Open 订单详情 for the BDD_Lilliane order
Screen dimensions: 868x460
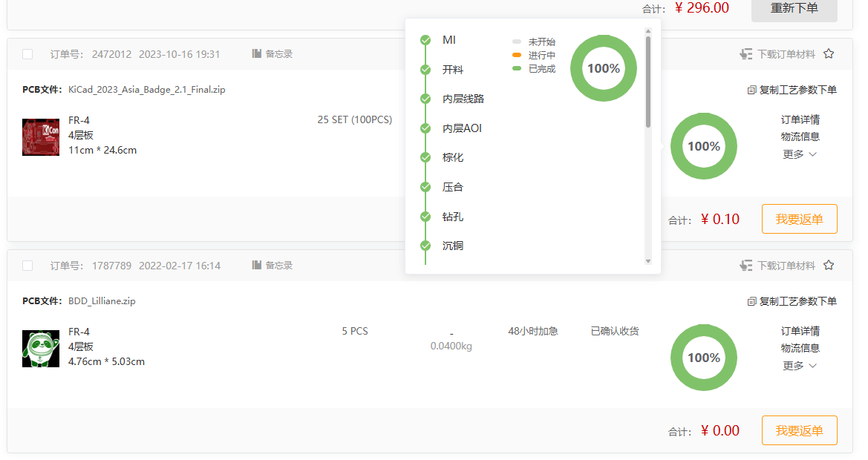(x=800, y=331)
